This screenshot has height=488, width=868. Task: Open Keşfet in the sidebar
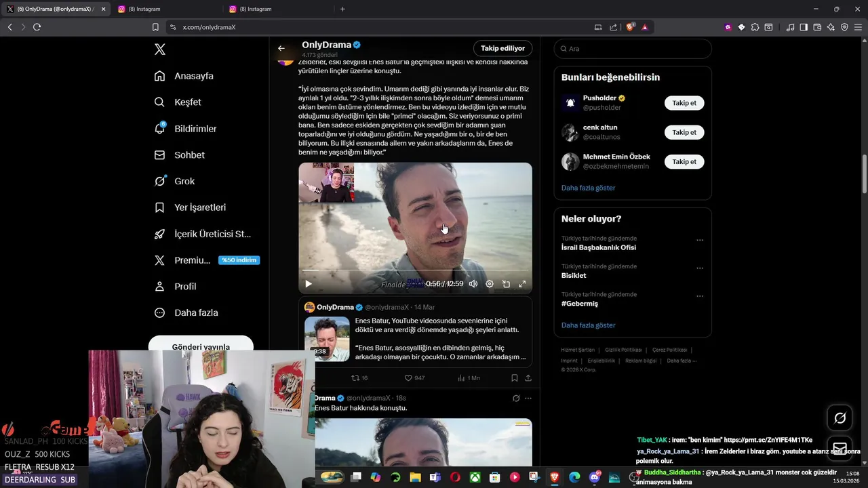(x=178, y=102)
